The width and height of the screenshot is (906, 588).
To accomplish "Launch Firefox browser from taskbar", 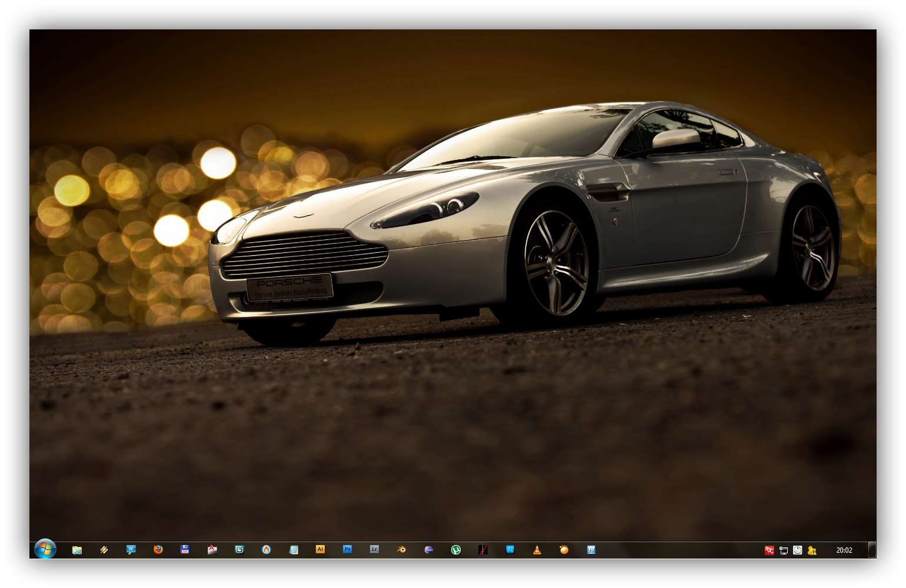I will (158, 550).
